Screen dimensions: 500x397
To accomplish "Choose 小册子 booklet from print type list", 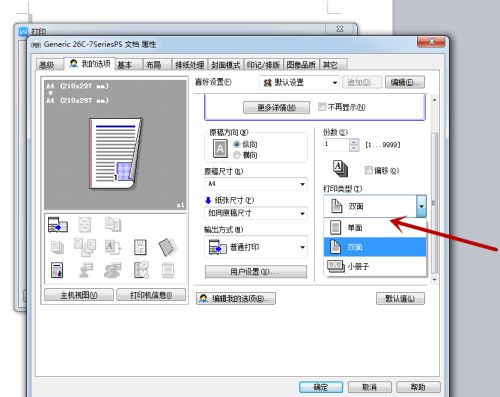I will [x=375, y=266].
